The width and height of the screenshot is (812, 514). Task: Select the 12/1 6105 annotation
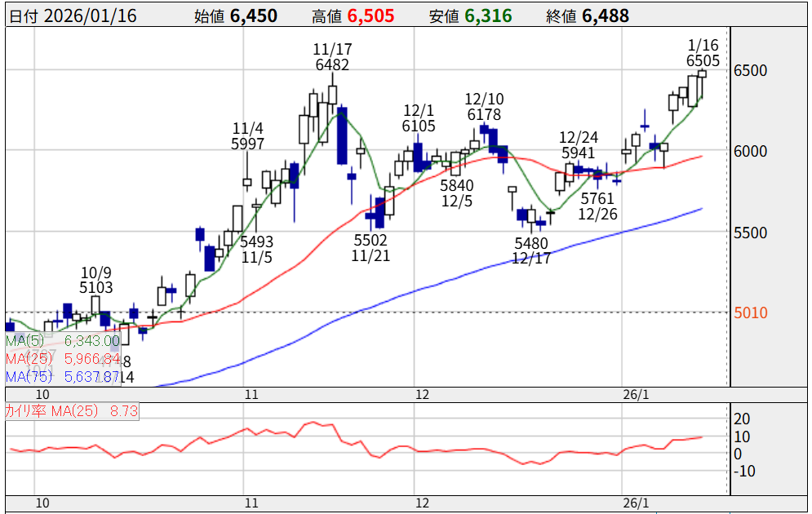click(x=419, y=118)
